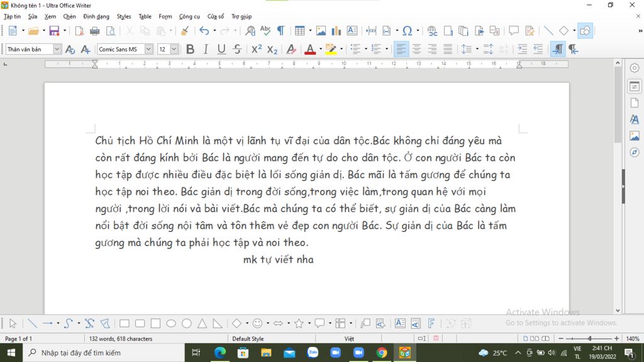Open the Trợ giúp menu
Image resolution: width=644 pixels, height=362 pixels.
click(241, 16)
